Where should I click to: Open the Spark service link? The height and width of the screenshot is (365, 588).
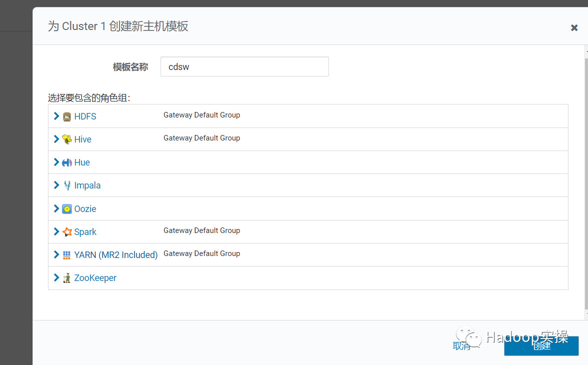tap(85, 231)
